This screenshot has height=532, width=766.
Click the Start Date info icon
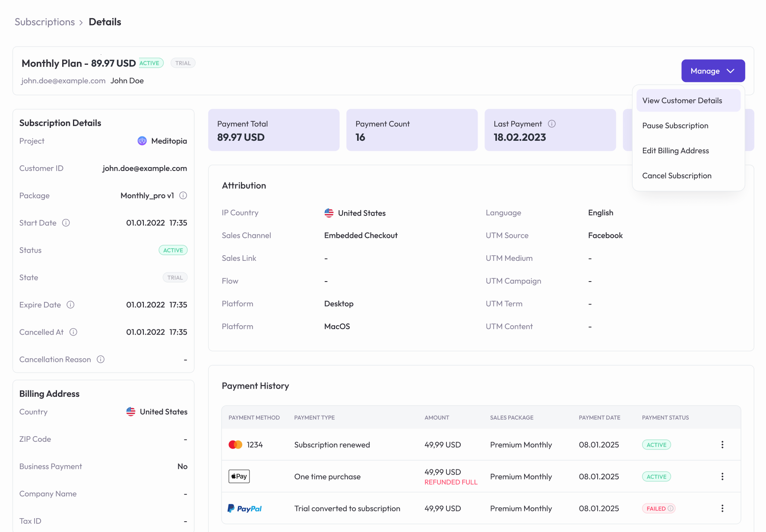point(66,223)
